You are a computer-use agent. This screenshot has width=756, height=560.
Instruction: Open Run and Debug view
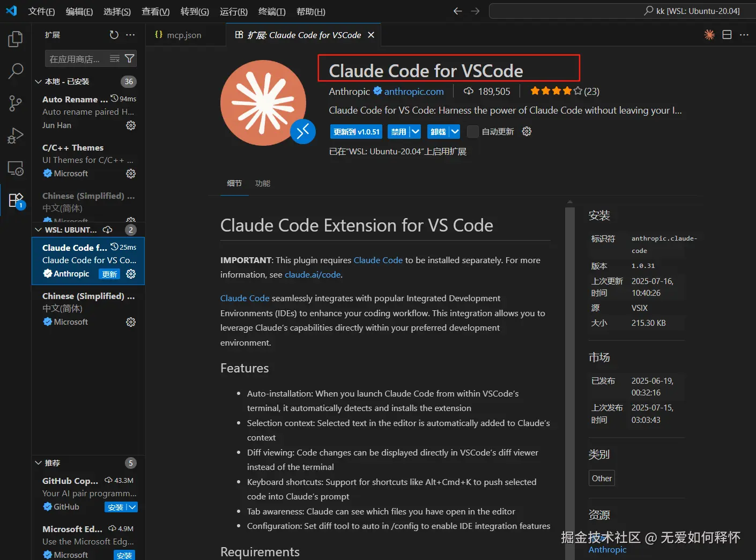(x=16, y=136)
